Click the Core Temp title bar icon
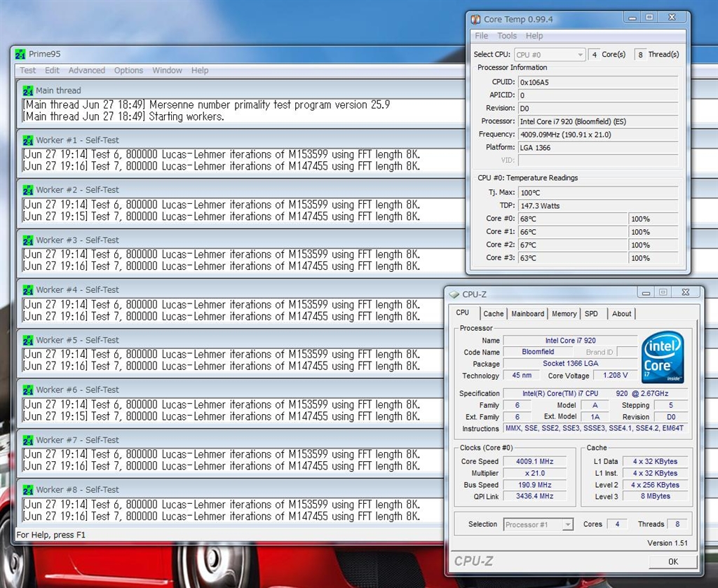 (476, 19)
